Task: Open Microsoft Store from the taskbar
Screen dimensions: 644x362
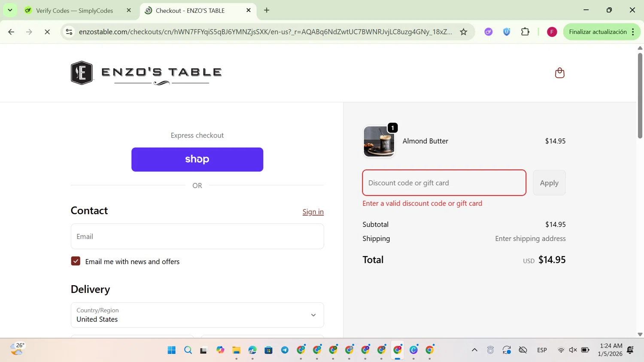Action: click(268, 350)
